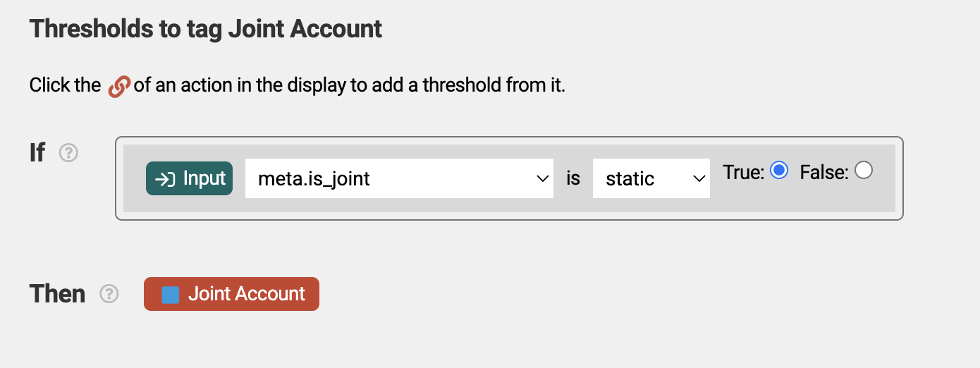Open the help tooltip next to If

68,152
